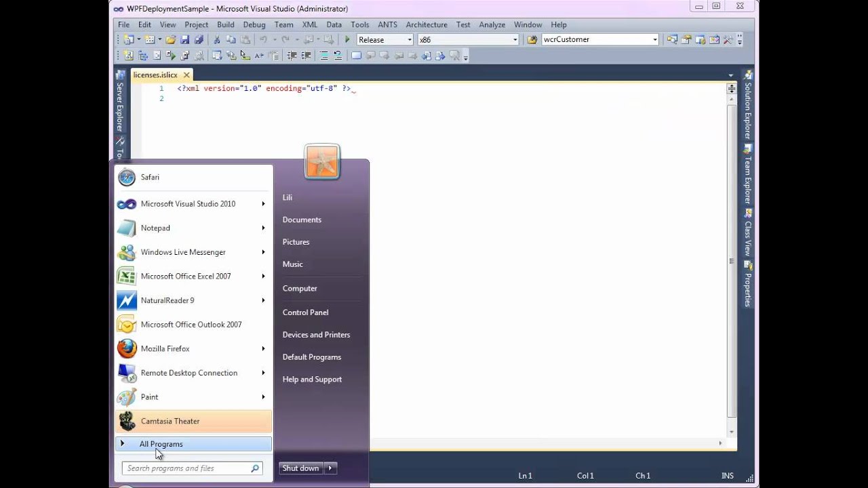
Task: Open Microsoft Office Outlook 2007
Action: [x=193, y=325]
